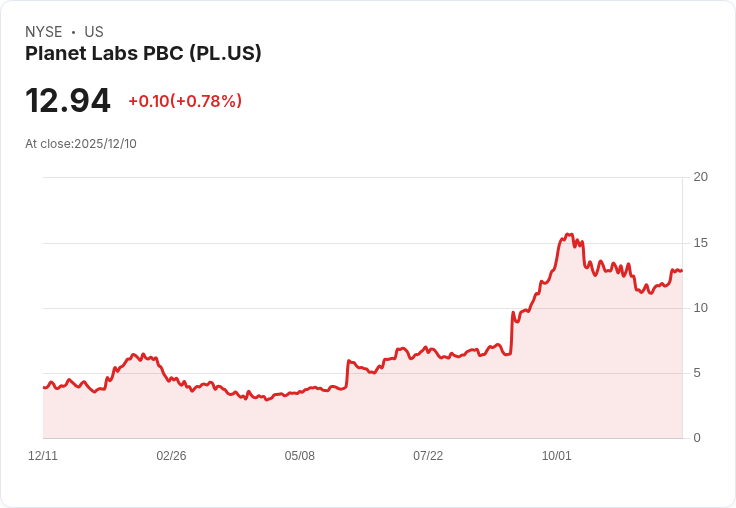
Task: Click the 15 value on y-axis
Action: (701, 243)
